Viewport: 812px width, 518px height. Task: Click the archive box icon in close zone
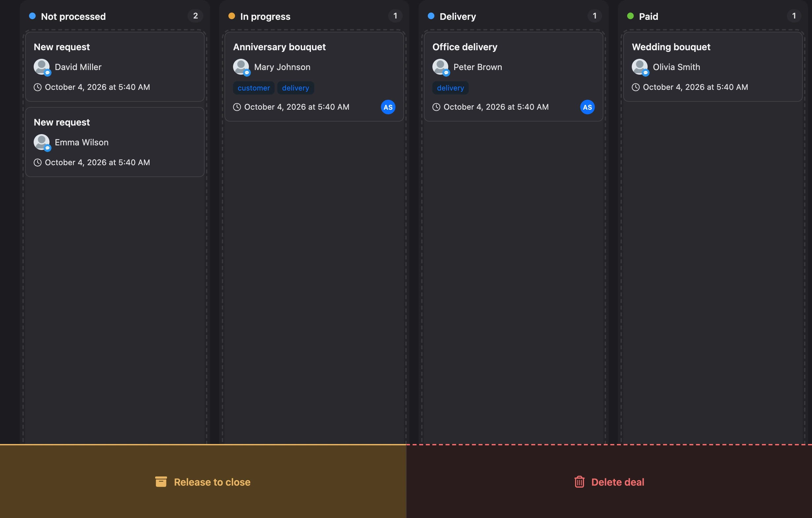(161, 482)
